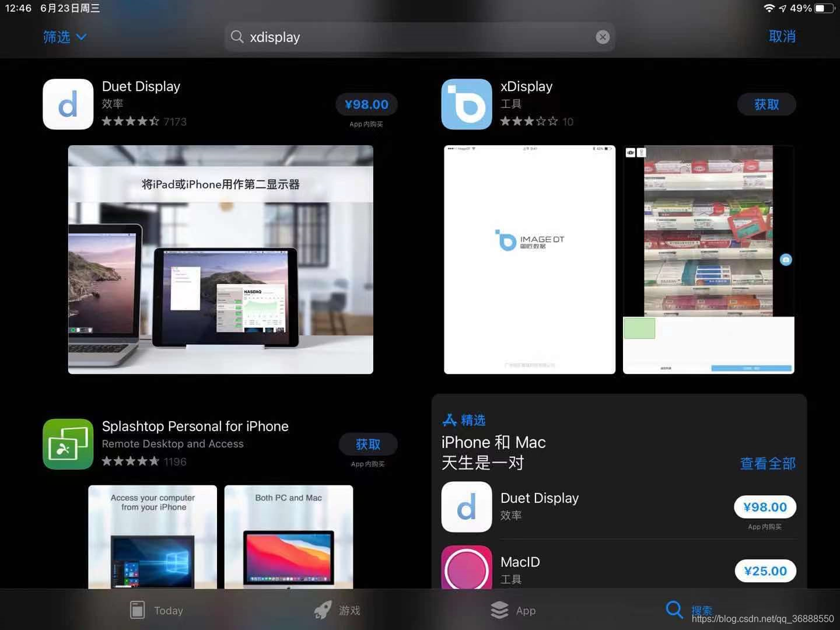This screenshot has width=840, height=630.
Task: Clear the search field with the X icon
Action: pos(603,37)
